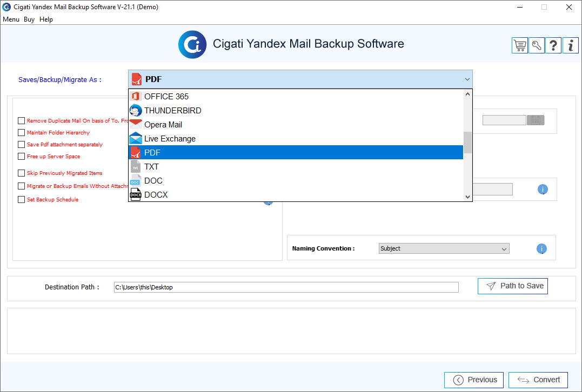
Task: Enable Set Backup Schedule checkbox
Action: (x=21, y=199)
